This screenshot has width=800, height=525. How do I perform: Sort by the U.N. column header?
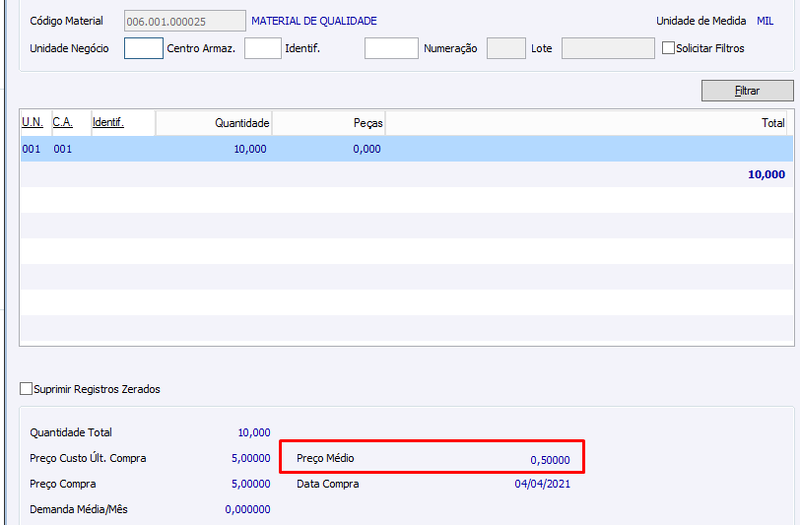coord(33,122)
